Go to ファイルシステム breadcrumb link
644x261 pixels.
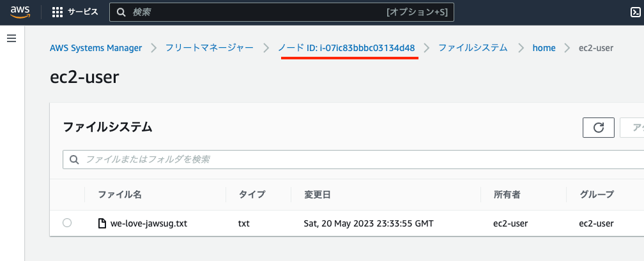(473, 48)
